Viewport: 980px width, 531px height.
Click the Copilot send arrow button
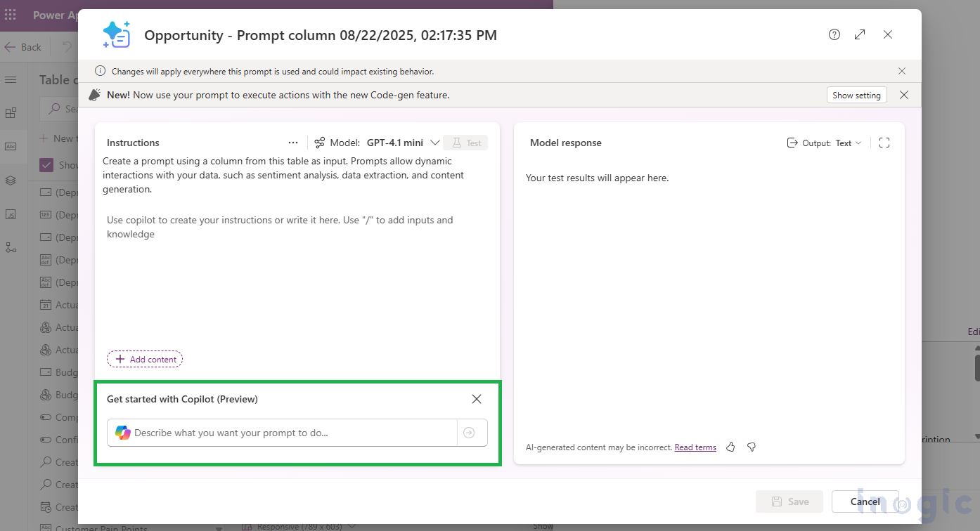(x=469, y=433)
